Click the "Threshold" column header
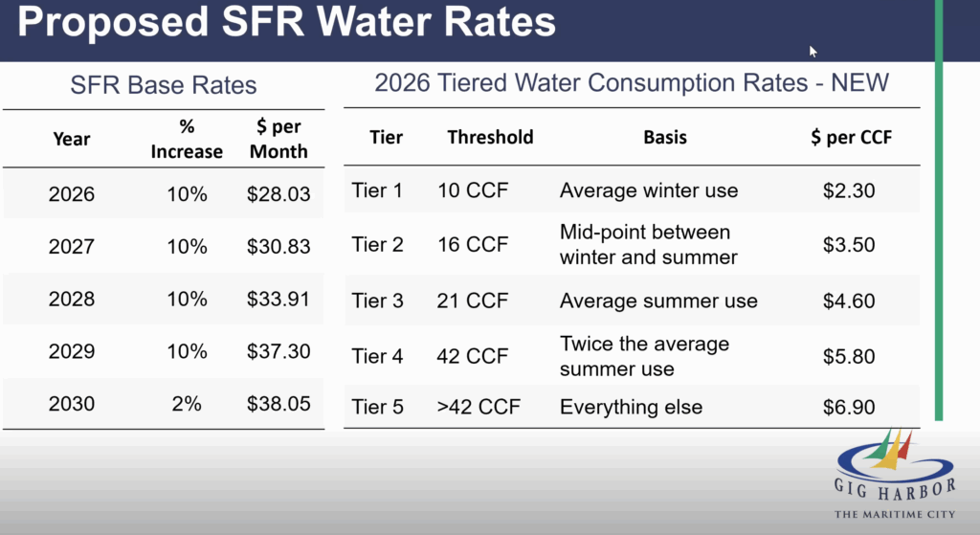The width and height of the screenshot is (980, 535). [x=490, y=137]
